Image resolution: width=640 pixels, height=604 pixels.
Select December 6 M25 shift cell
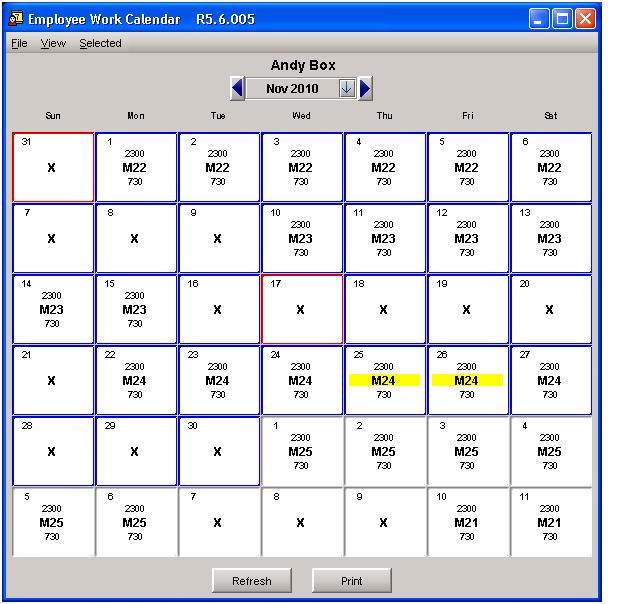[136, 522]
